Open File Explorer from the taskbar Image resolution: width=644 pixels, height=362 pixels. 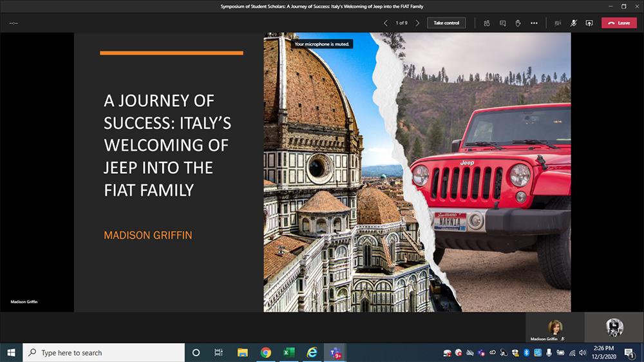pos(243,352)
